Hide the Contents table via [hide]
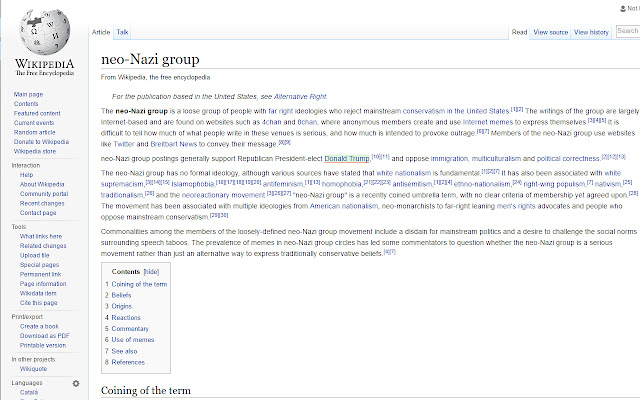Screen dimensions: 640x400 (151, 272)
